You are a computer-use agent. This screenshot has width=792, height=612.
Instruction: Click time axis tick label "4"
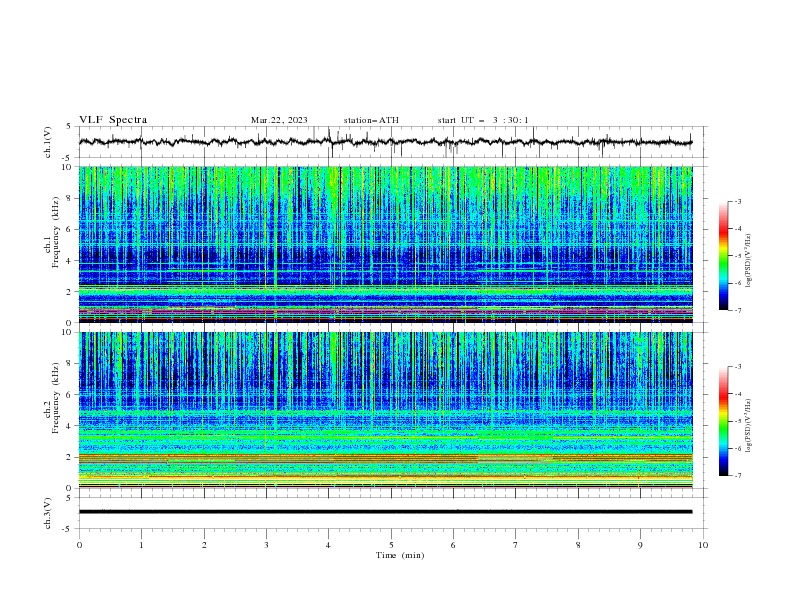pyautogui.click(x=328, y=545)
